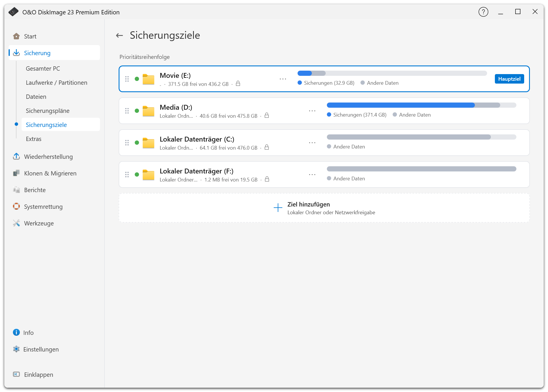Click the Hauptziel button on Movie (E:)
The height and width of the screenshot is (392, 548).
coord(509,79)
